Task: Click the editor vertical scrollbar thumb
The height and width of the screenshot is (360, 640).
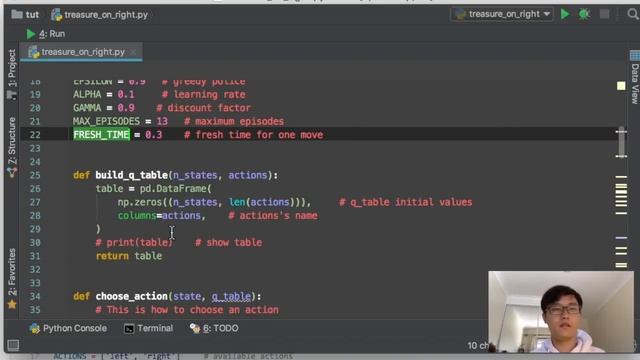Action: tap(621, 143)
